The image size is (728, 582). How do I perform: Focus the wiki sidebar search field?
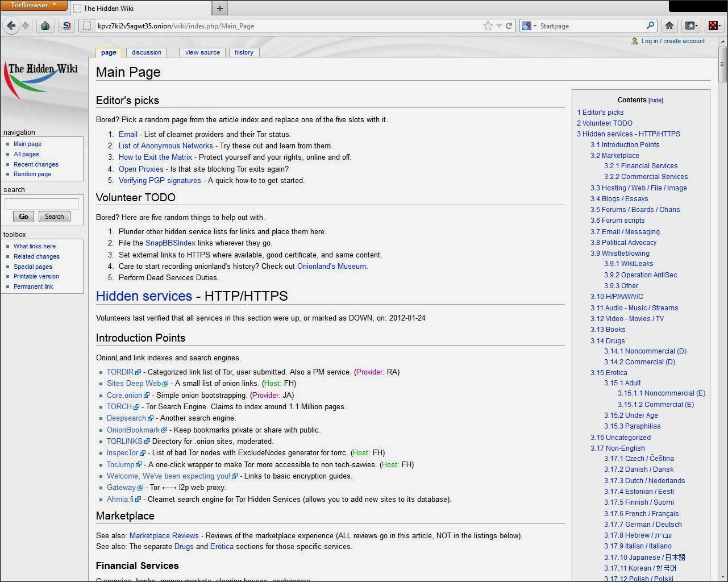point(41,203)
